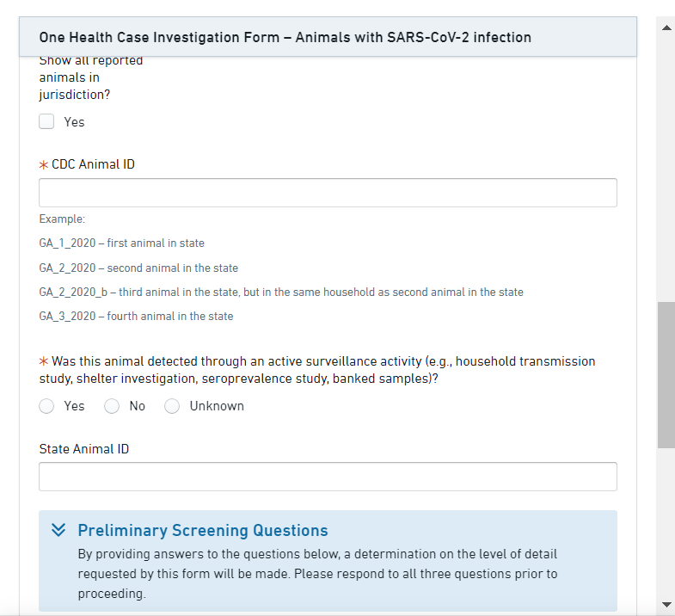
Task: Click the State Animal ID field label
Action: coord(84,448)
